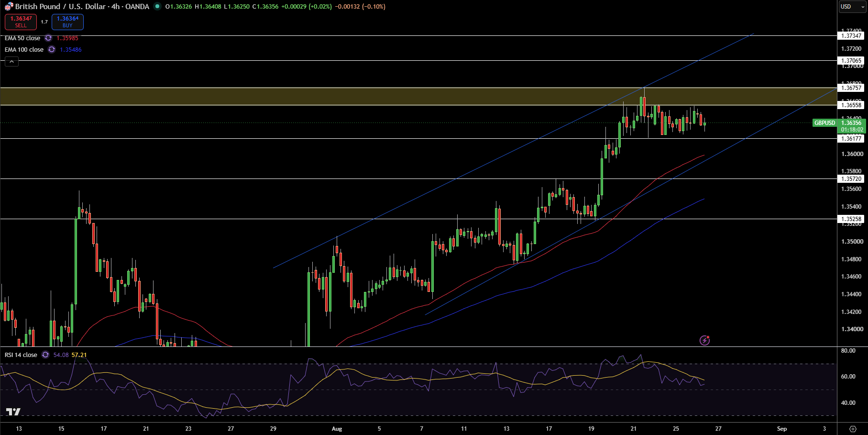Click the 1.35258 line price label
The height and width of the screenshot is (435, 868).
point(851,219)
